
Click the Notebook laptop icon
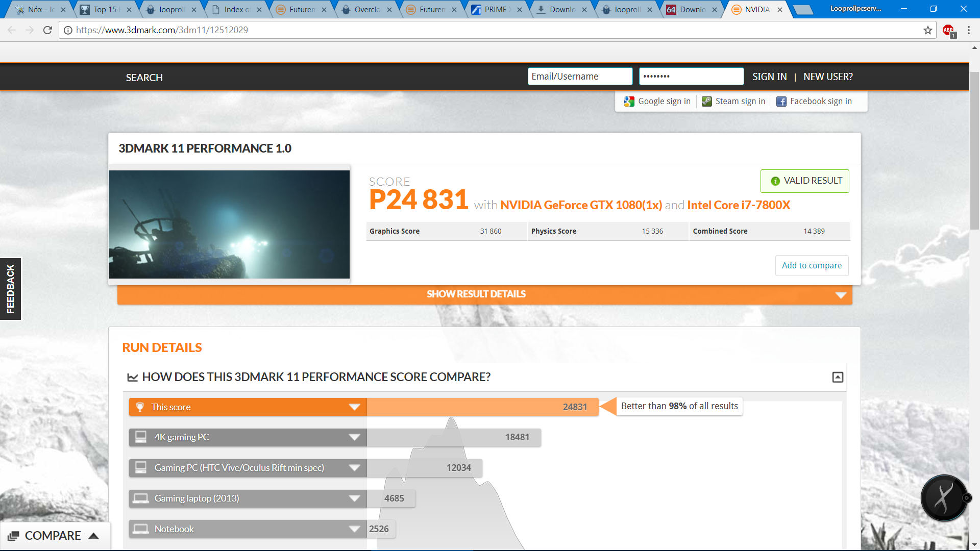[140, 529]
